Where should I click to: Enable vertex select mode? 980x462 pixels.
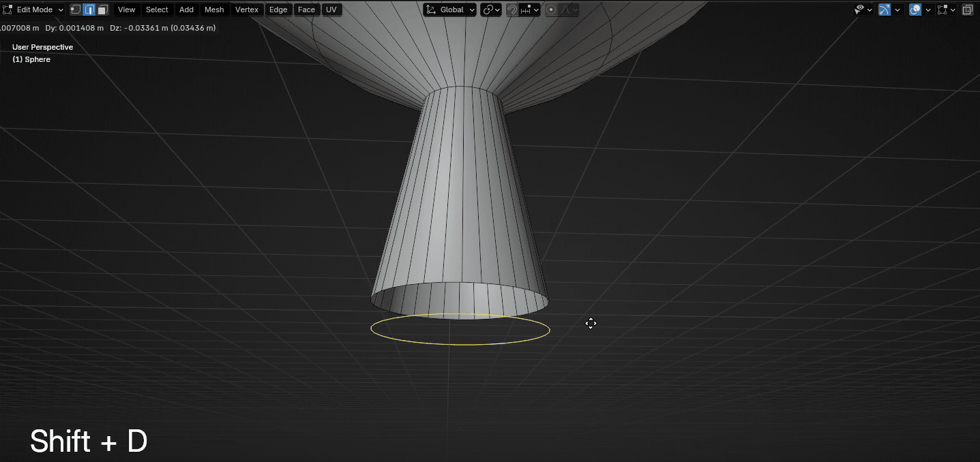[x=76, y=10]
